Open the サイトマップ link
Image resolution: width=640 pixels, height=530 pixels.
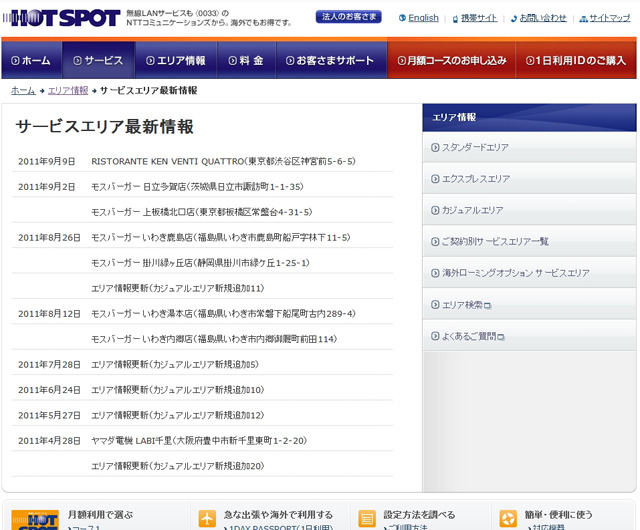point(610,18)
